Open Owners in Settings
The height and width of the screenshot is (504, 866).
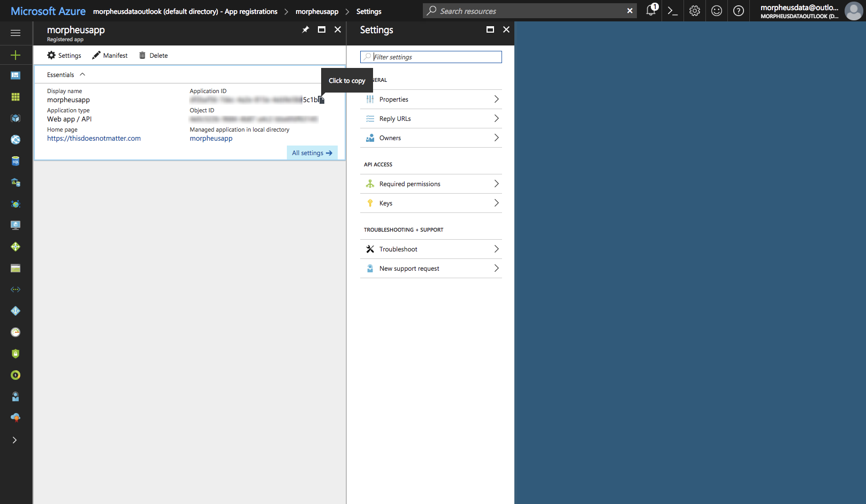tap(431, 138)
